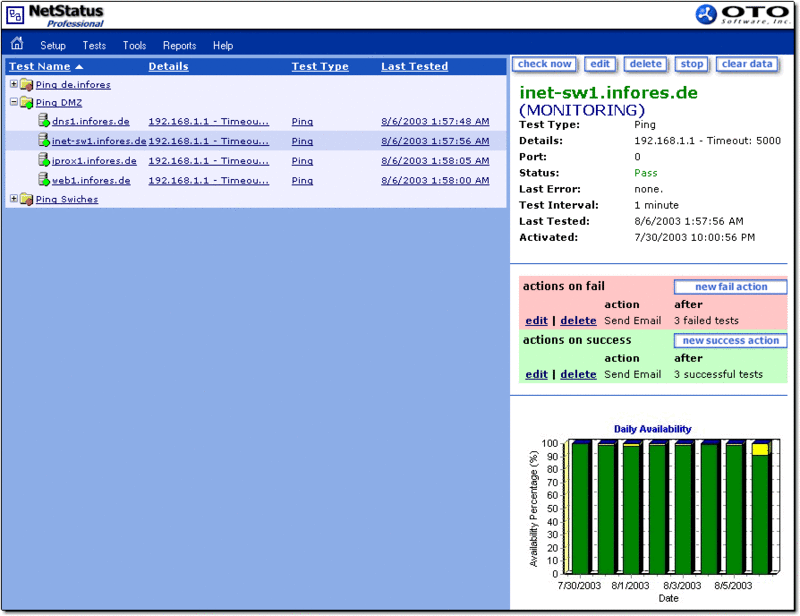Image resolution: width=800 pixels, height=616 pixels.
Task: Click the Test Interval value 1 minute
Action: click(x=656, y=205)
